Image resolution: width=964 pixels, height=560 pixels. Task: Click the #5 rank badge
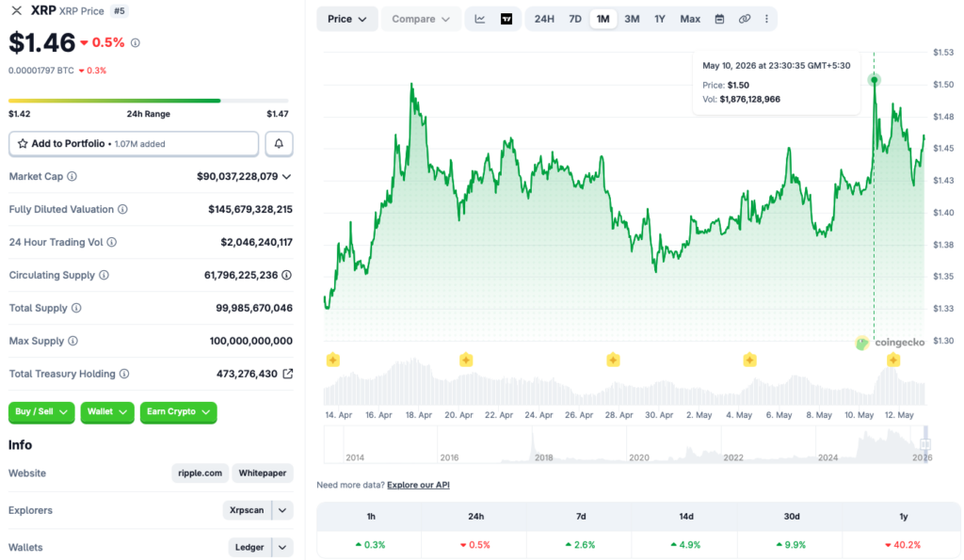pos(120,11)
